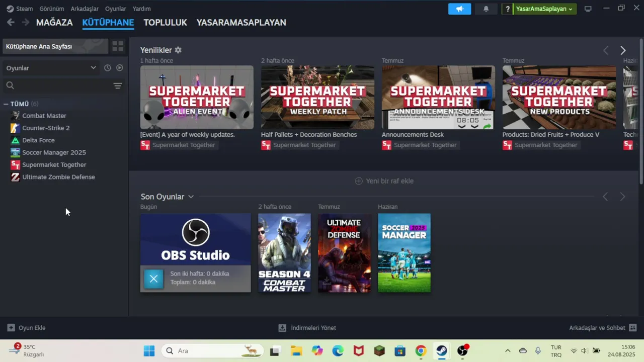Open the notifications bell icon
The width and height of the screenshot is (644, 362).
tap(486, 9)
